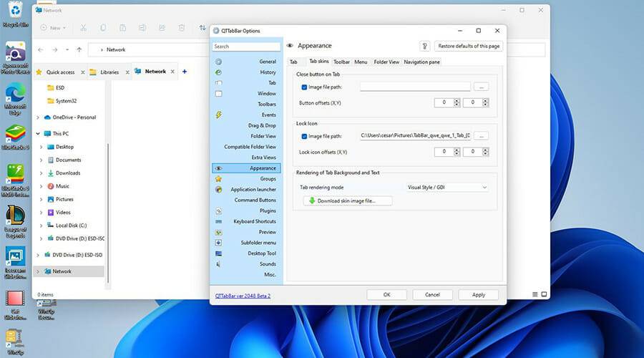Image resolution: width=644 pixels, height=358 pixels.
Task: Switch to the Tab tab
Action: (x=293, y=62)
